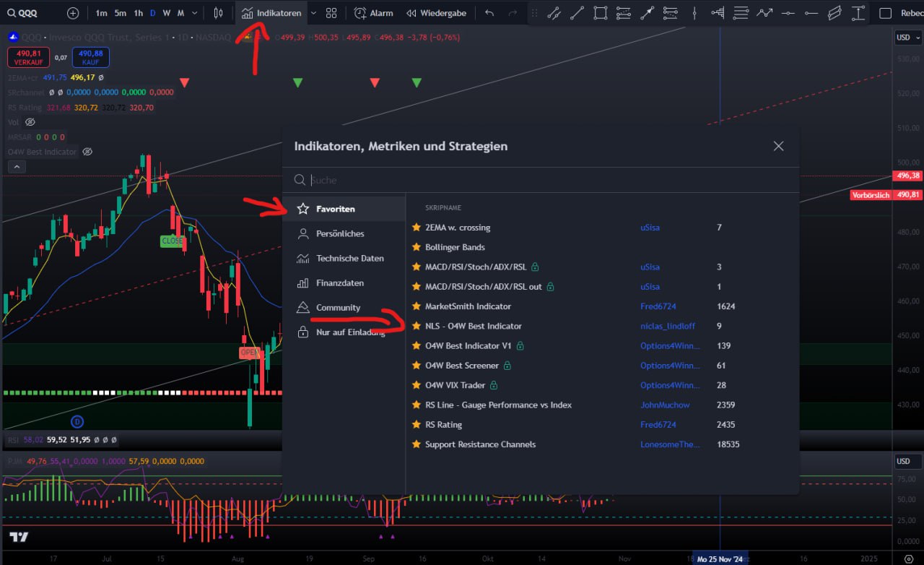Image resolution: width=924 pixels, height=565 pixels.
Task: Click the red VERKAUF sell button
Action: (29, 57)
